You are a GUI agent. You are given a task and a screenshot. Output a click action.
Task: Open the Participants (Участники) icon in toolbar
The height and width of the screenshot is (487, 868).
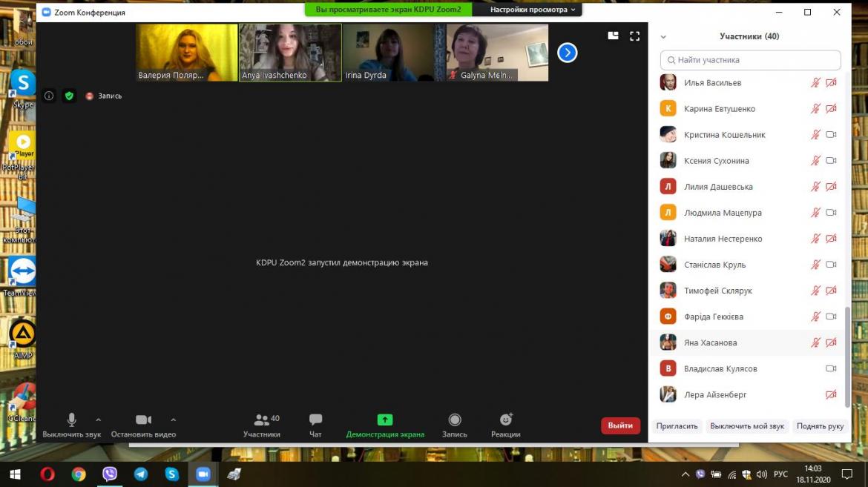coord(262,420)
